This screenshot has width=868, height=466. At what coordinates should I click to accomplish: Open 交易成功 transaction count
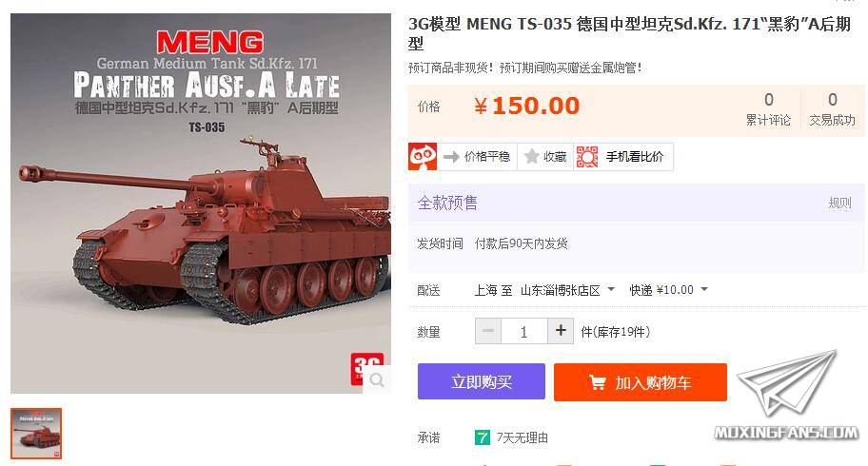point(832,109)
